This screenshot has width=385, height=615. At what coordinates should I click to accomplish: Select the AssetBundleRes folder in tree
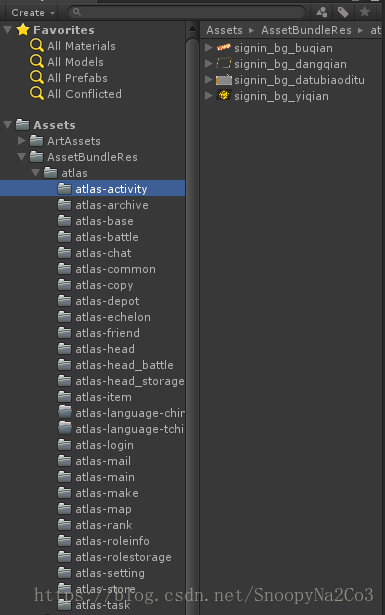pyautogui.click(x=93, y=157)
